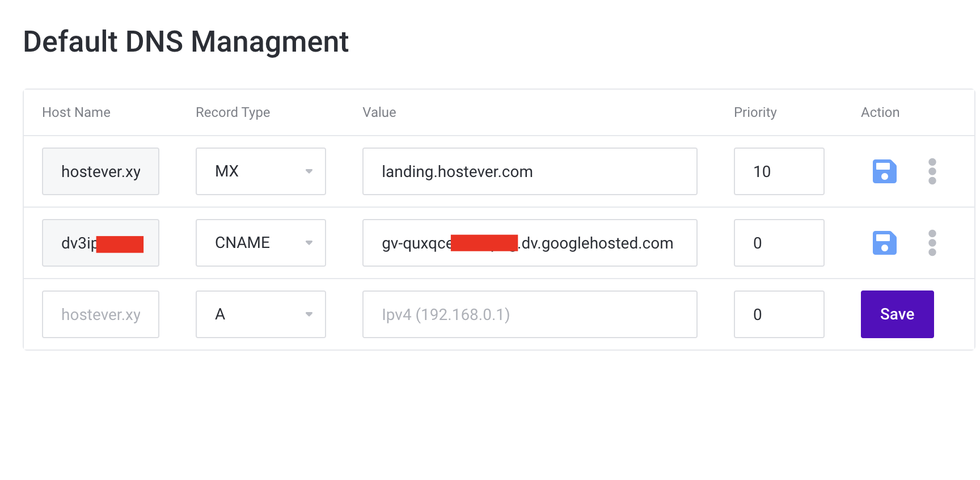
Task: Focus the empty host name field in new row
Action: [100, 314]
